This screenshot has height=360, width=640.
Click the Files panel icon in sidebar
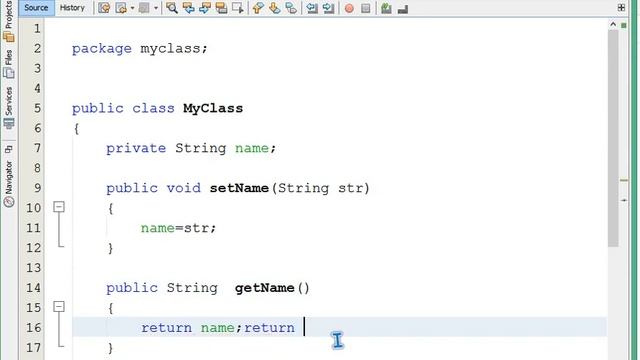tap(9, 73)
